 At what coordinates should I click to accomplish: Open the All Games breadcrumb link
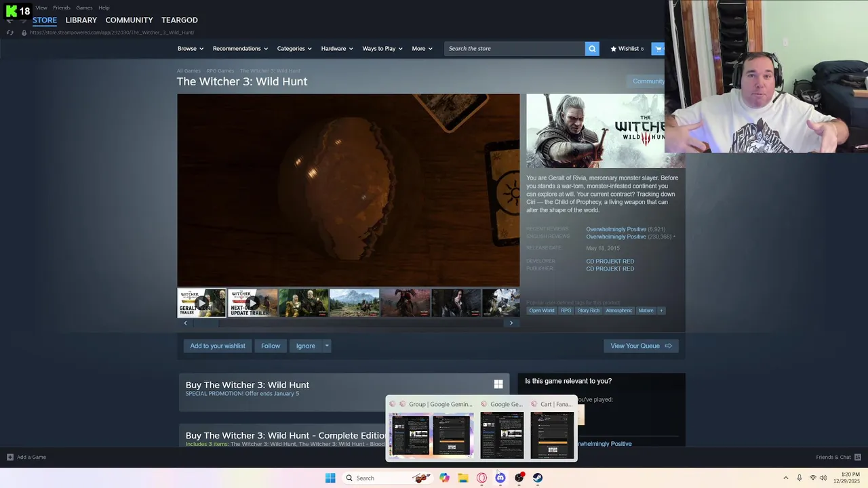coord(189,70)
